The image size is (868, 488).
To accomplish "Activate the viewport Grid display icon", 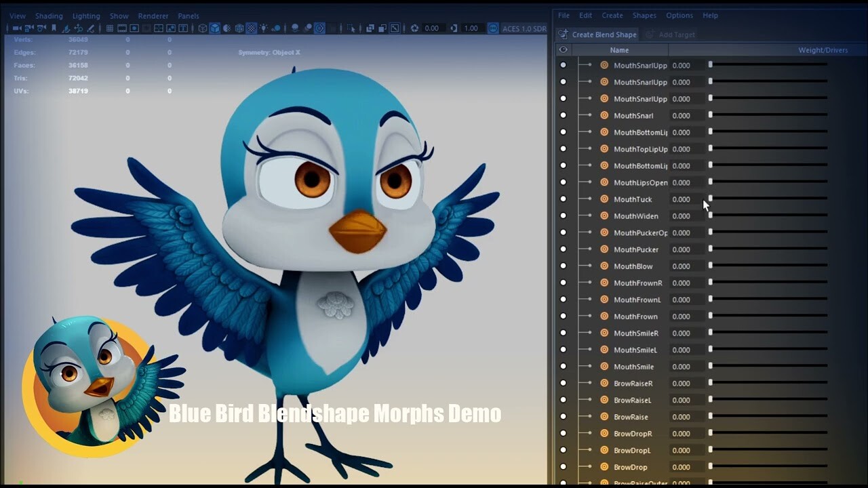I will point(109,28).
